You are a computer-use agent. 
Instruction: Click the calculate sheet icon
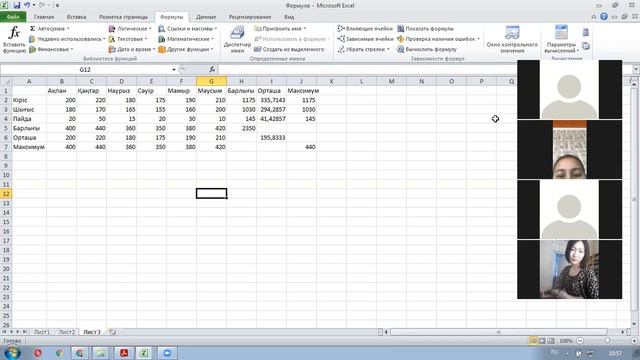[x=586, y=46]
